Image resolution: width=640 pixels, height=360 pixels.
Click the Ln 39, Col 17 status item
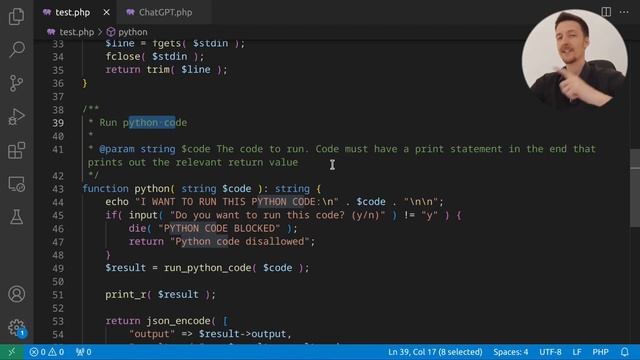coord(435,352)
